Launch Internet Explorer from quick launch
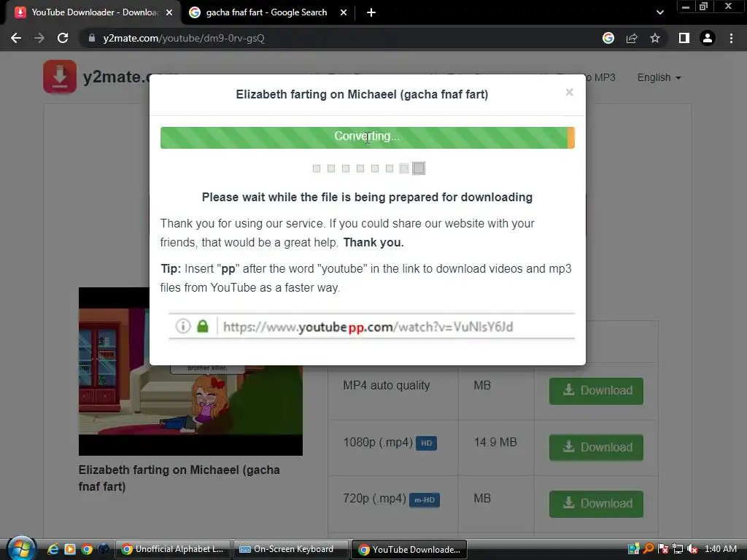747x560 pixels. coord(53,549)
